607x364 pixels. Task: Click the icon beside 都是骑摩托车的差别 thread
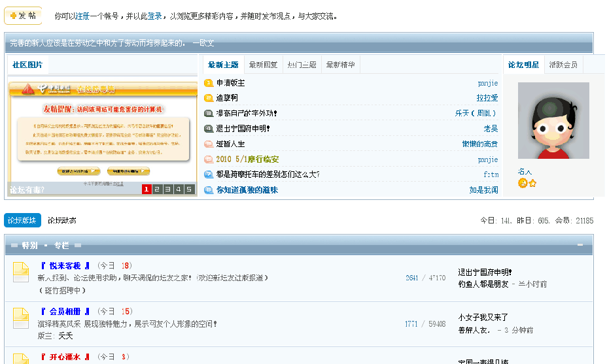click(209, 174)
